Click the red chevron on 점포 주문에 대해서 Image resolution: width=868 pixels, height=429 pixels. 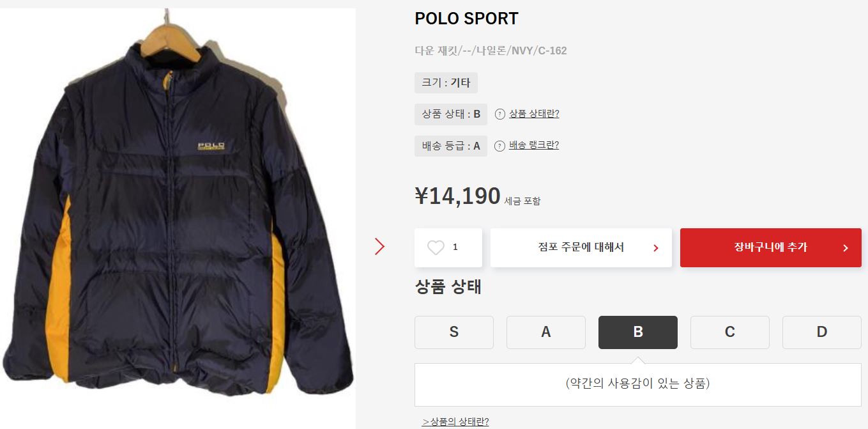click(x=656, y=248)
